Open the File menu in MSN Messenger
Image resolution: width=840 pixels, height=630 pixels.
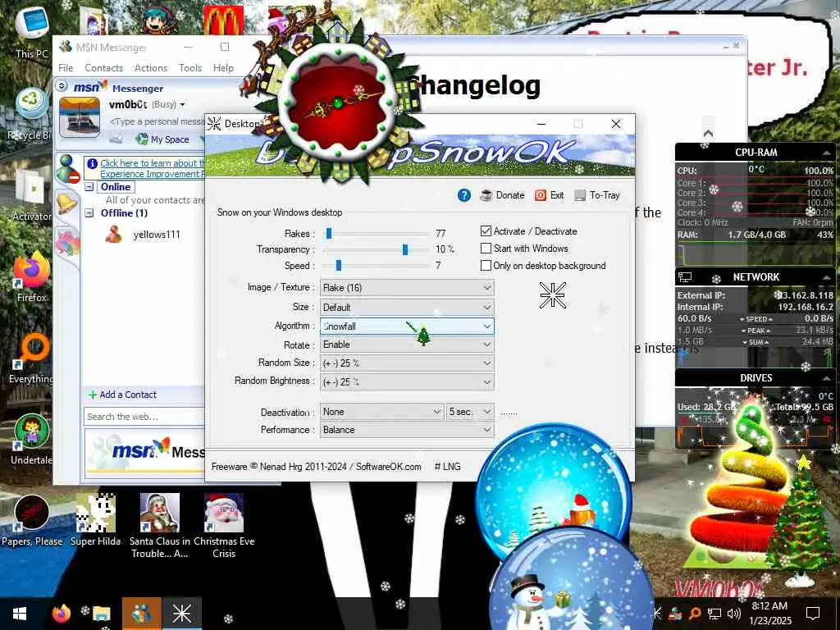click(66, 68)
